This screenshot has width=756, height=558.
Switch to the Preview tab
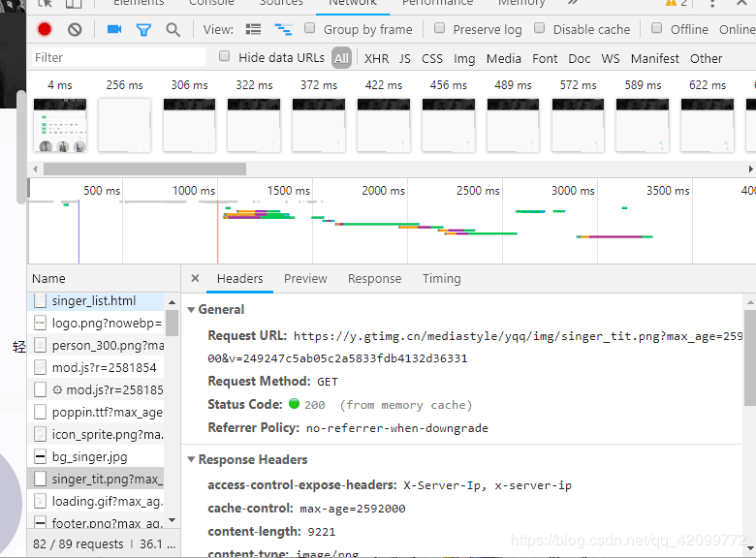click(305, 279)
